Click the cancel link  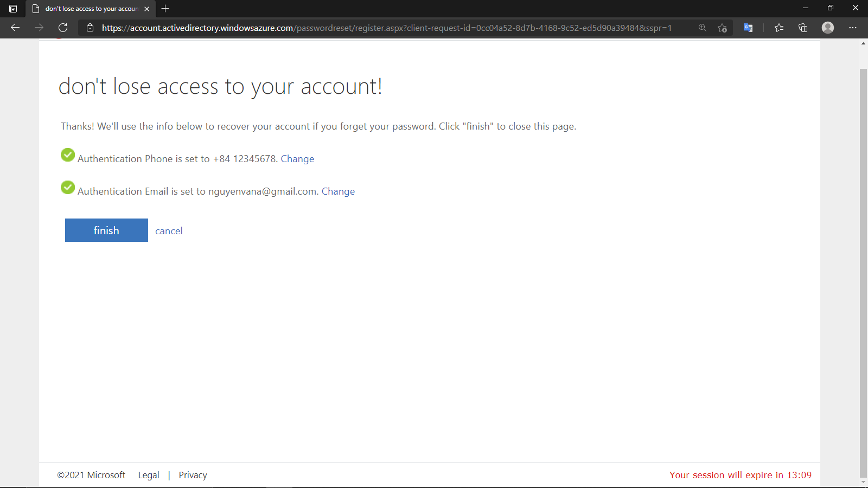169,231
